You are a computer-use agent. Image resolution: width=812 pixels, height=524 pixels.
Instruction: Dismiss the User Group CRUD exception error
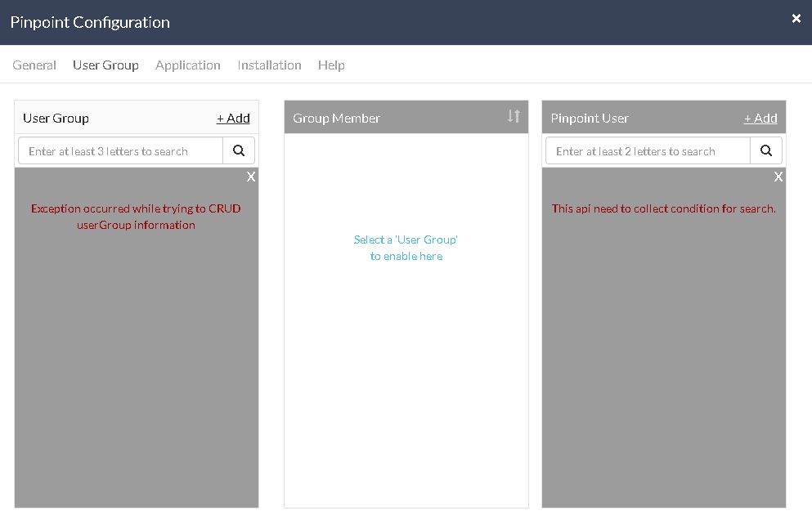point(251,177)
